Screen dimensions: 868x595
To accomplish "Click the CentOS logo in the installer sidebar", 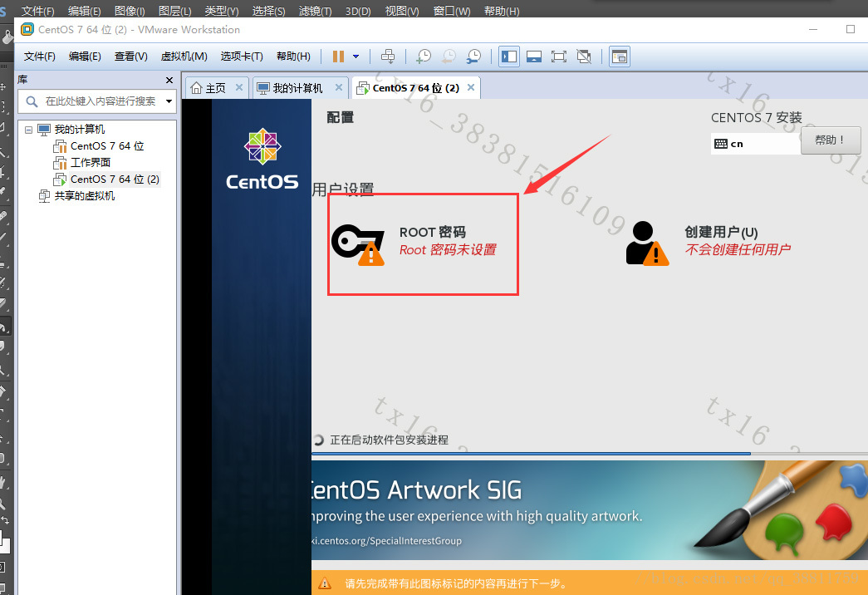I will point(262,159).
